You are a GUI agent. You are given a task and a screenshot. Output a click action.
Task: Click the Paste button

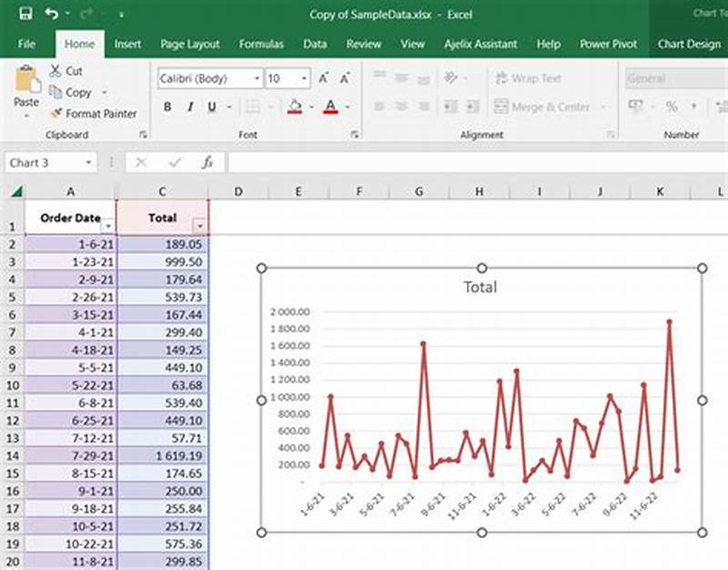click(25, 91)
